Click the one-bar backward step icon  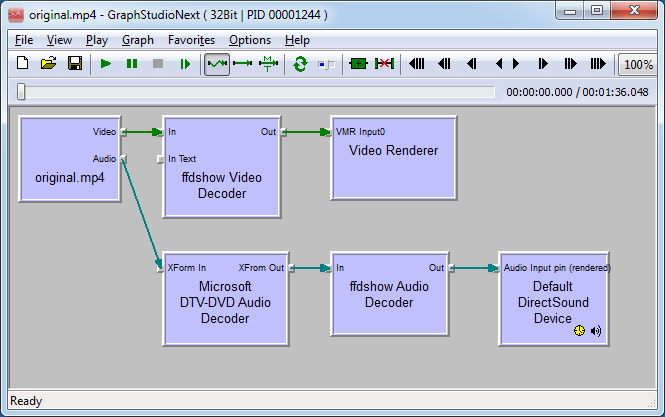[472, 64]
